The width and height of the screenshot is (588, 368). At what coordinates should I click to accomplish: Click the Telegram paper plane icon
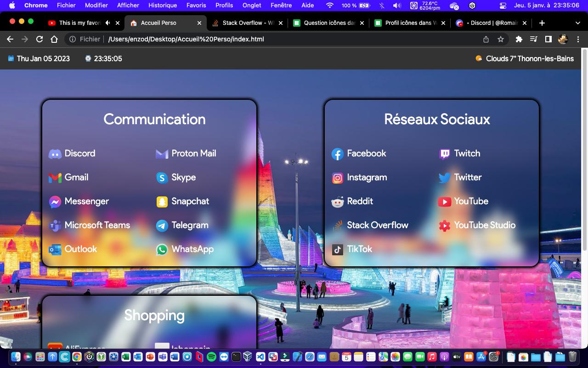[x=162, y=225]
